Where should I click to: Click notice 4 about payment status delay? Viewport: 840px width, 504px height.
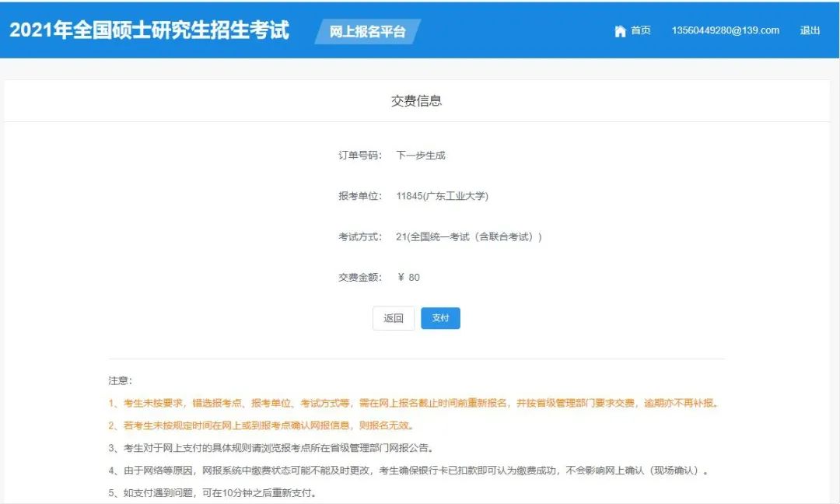pyautogui.click(x=409, y=471)
